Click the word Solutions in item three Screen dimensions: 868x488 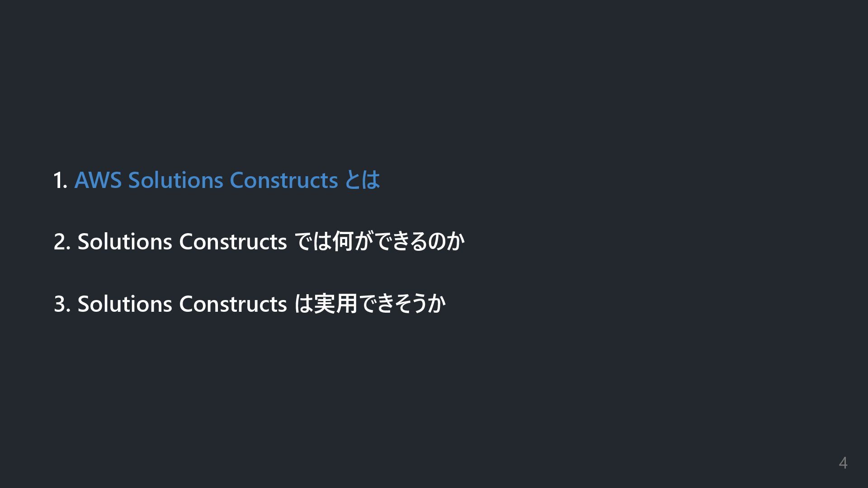125,304
